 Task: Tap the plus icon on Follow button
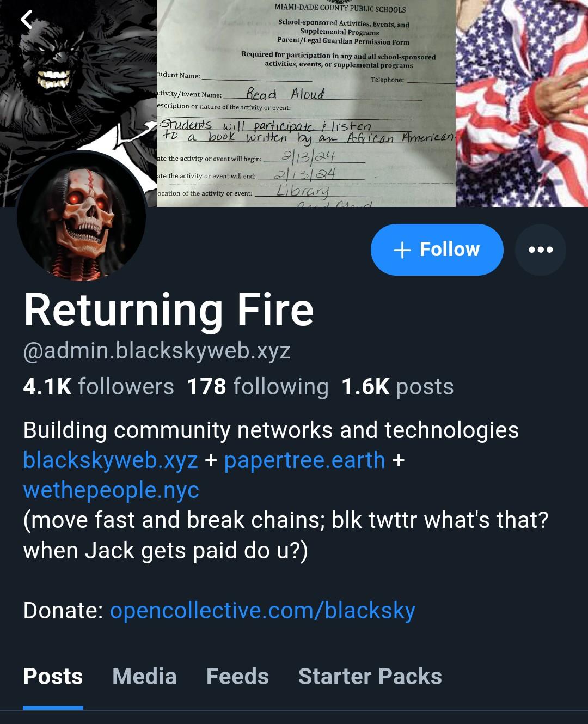[x=402, y=250]
